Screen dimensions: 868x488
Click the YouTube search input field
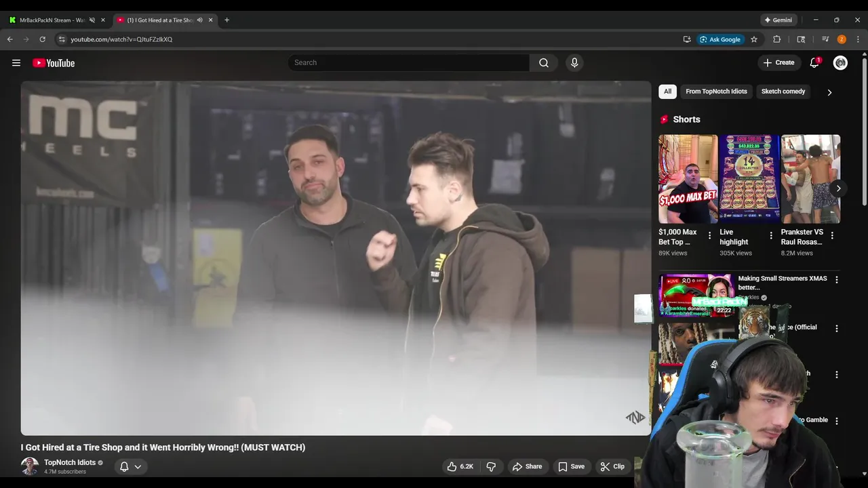coord(410,63)
